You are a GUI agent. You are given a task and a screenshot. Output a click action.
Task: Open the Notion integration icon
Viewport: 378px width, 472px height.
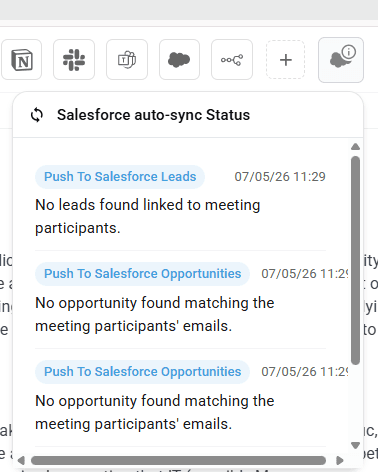22,60
